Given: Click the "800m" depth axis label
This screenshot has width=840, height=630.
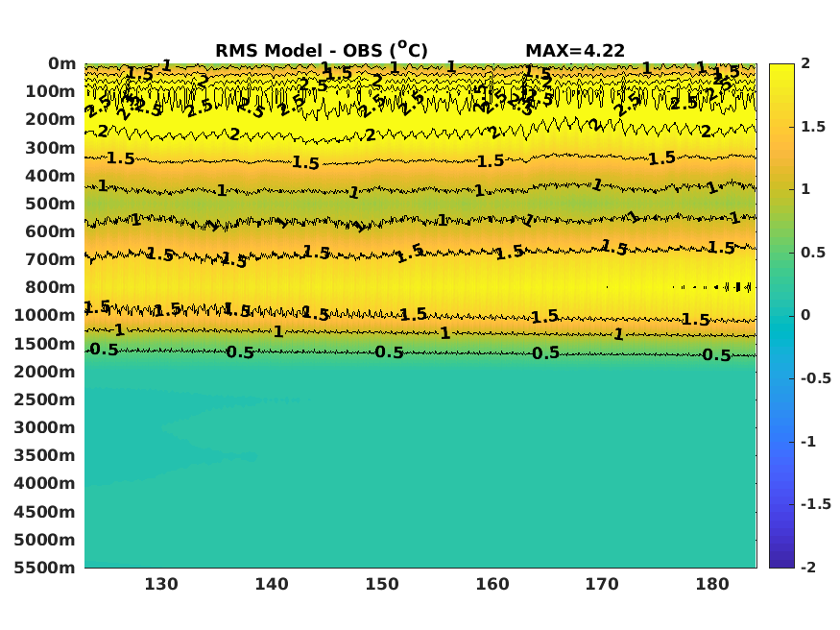Looking at the screenshot, I should click(50, 287).
